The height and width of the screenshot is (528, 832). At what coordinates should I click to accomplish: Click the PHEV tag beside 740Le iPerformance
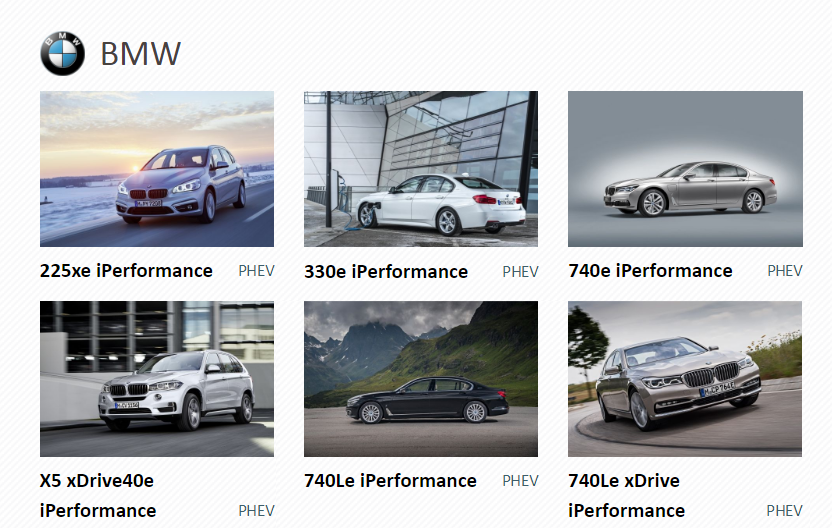521,481
